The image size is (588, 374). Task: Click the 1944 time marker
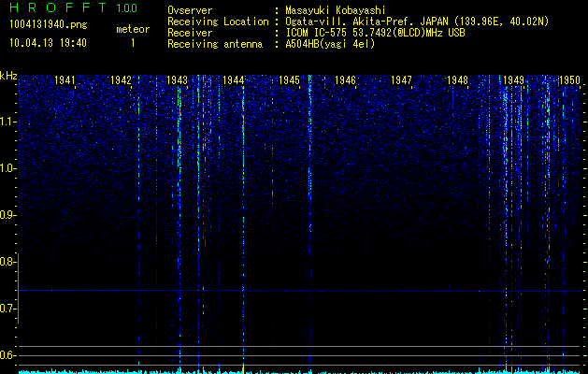click(234, 79)
